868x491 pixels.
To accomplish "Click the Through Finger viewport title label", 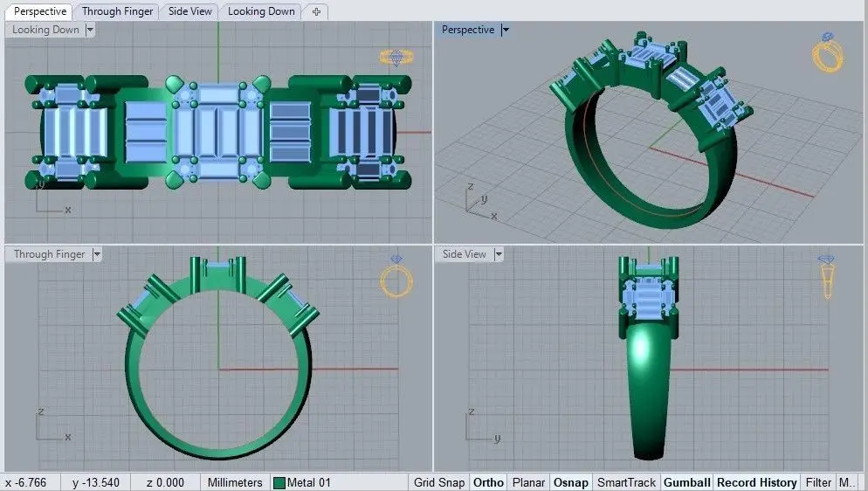I will click(x=49, y=254).
